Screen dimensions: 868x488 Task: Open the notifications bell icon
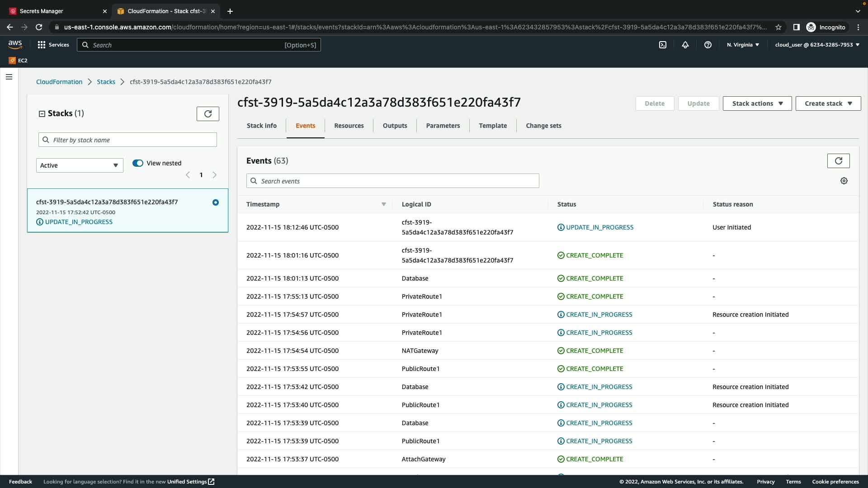(685, 45)
